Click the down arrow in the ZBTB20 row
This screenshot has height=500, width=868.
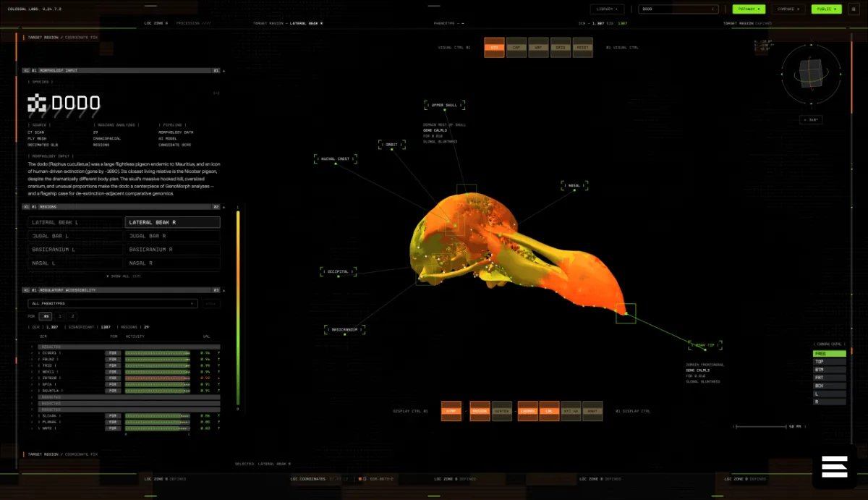point(218,378)
